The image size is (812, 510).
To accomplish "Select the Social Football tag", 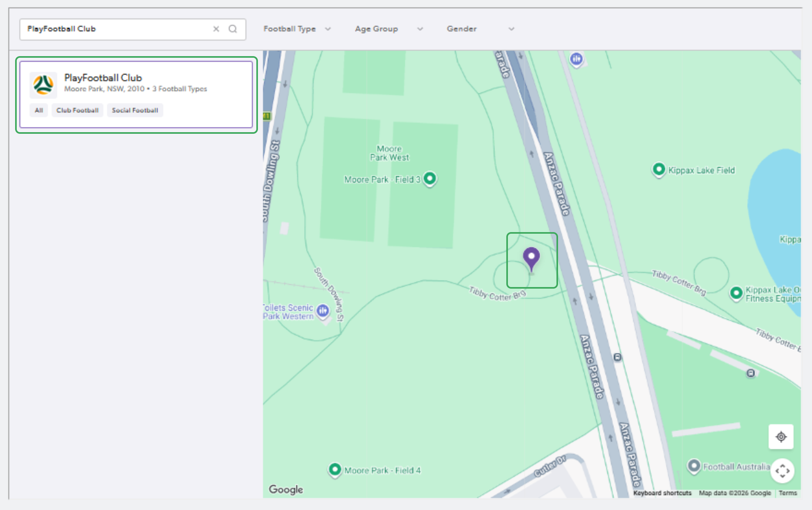I will [x=135, y=110].
